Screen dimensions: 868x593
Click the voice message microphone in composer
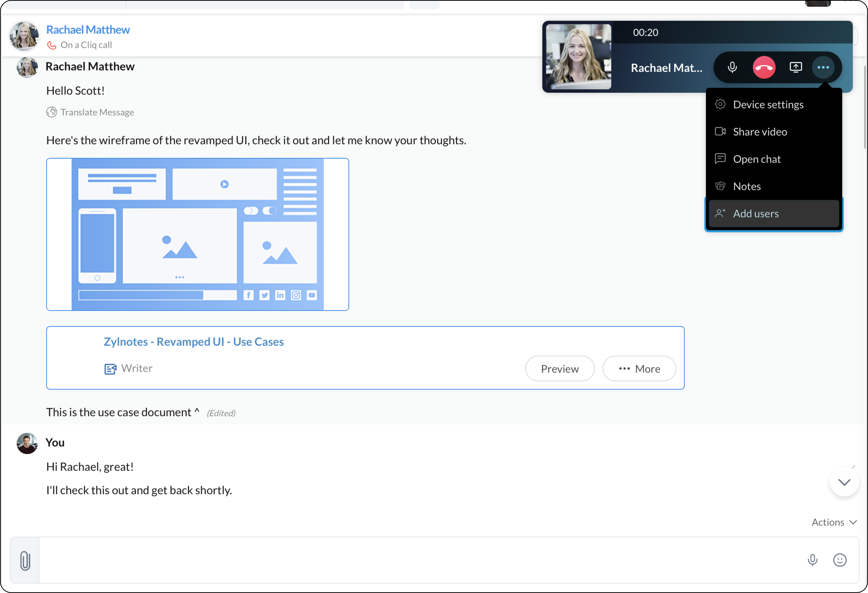[812, 560]
